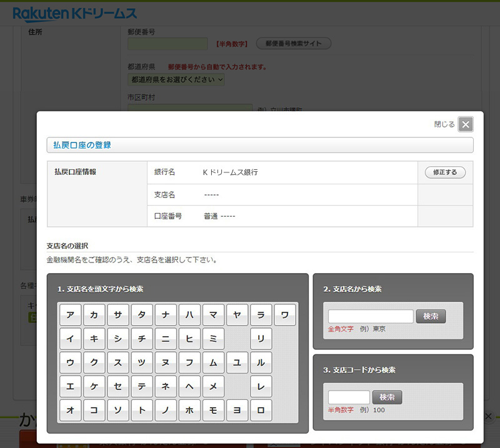
Task: Dismiss the bottom banner with X icon
Action: tap(488, 416)
